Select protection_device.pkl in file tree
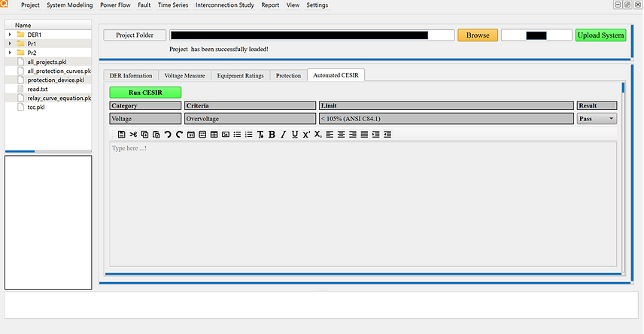This screenshot has height=334, width=644. point(56,80)
